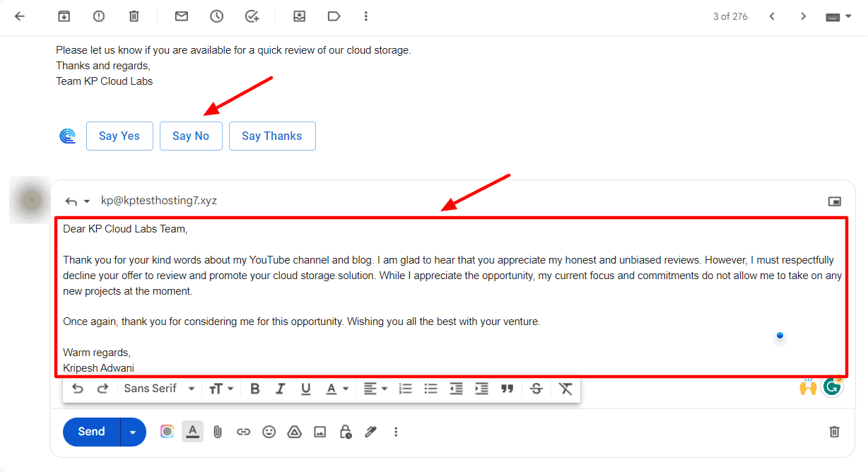Click the Say No button

tap(191, 136)
